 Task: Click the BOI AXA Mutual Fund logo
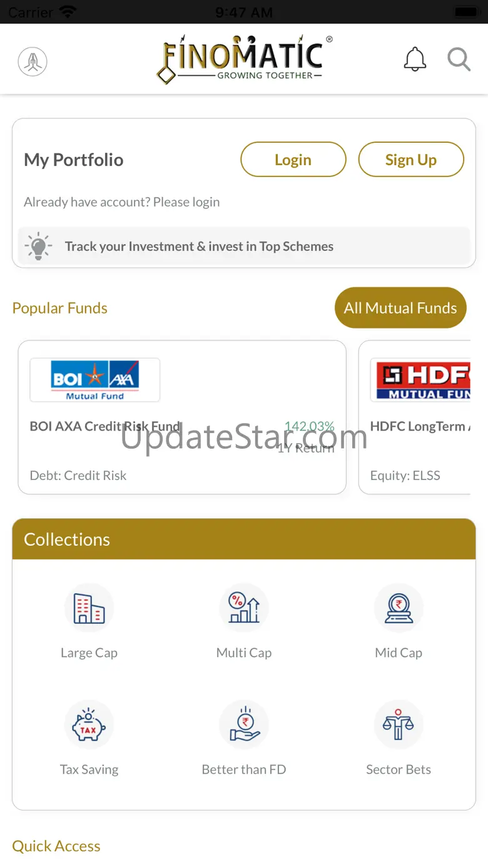click(95, 380)
